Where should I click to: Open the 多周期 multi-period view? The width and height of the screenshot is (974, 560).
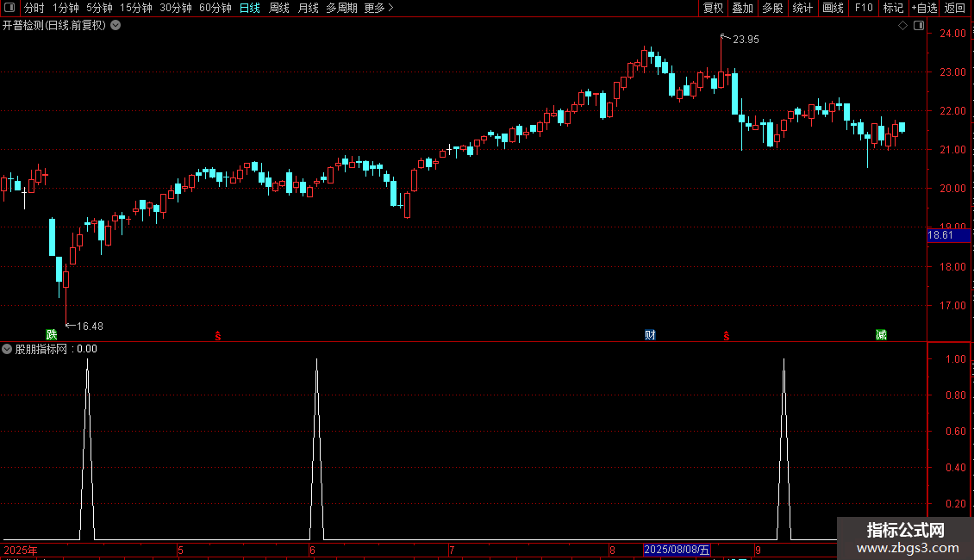341,8
